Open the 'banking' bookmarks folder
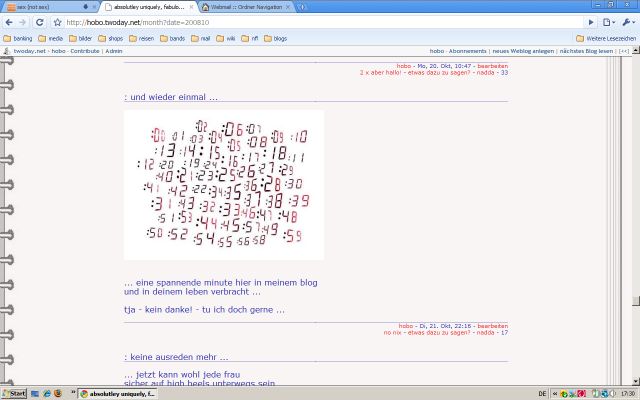 (18, 38)
